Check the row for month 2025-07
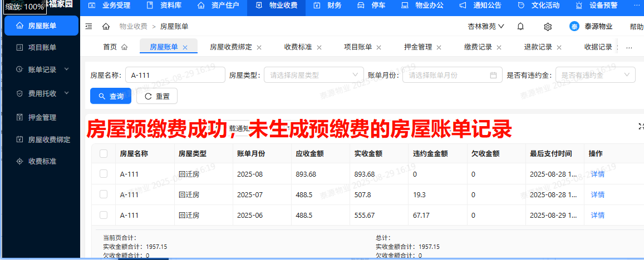This screenshot has height=260, width=644. tap(104, 194)
